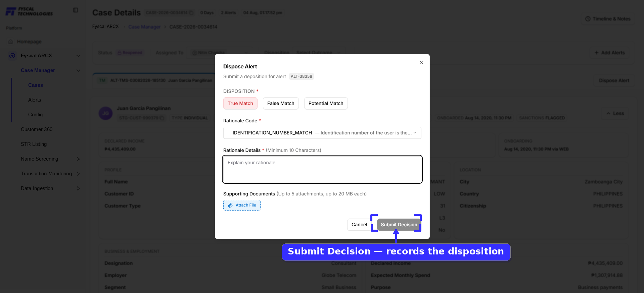Open Cases in the sidebar
Screen dimensions: 644x293
tap(36, 85)
